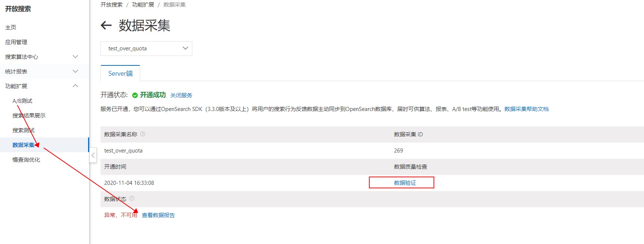This screenshot has width=644, height=244.
Task: Click help icon next to 数据状态
Action: point(132,198)
